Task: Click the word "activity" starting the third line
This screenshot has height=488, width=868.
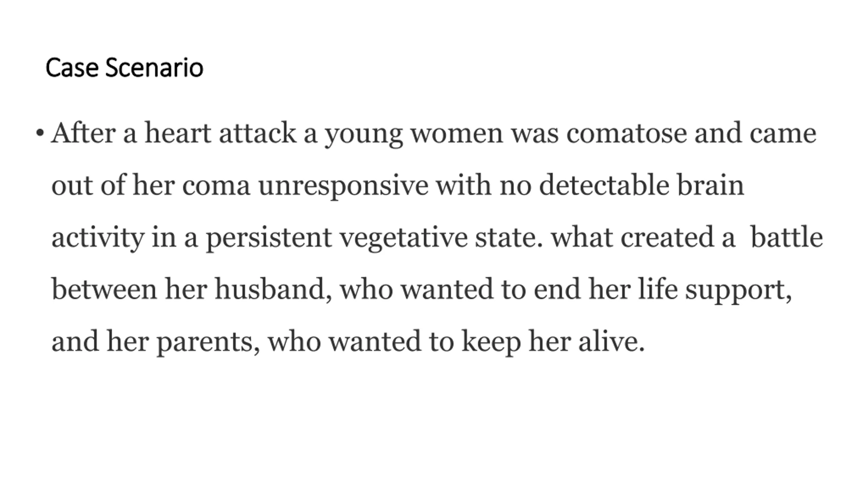Action: pos(98,238)
